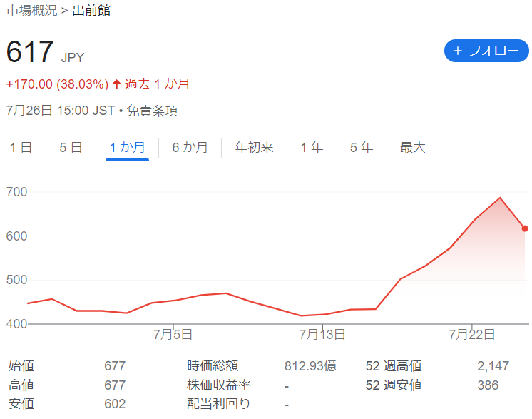The height and width of the screenshot is (419, 532).
Task: Click the 株価収益率 P/E ratio label
Action: click(x=219, y=385)
